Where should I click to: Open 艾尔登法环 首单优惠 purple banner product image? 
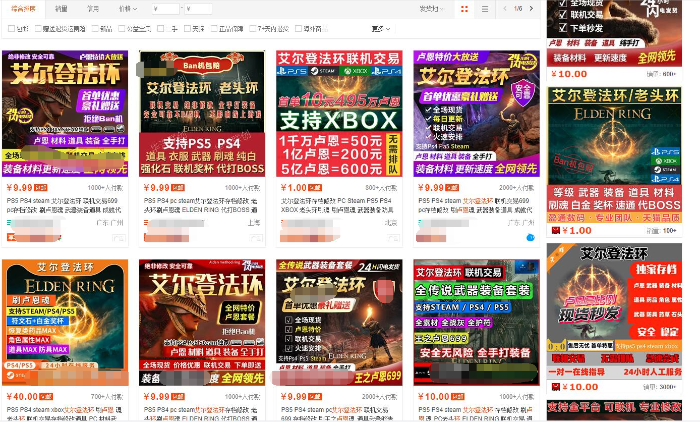click(x=65, y=113)
